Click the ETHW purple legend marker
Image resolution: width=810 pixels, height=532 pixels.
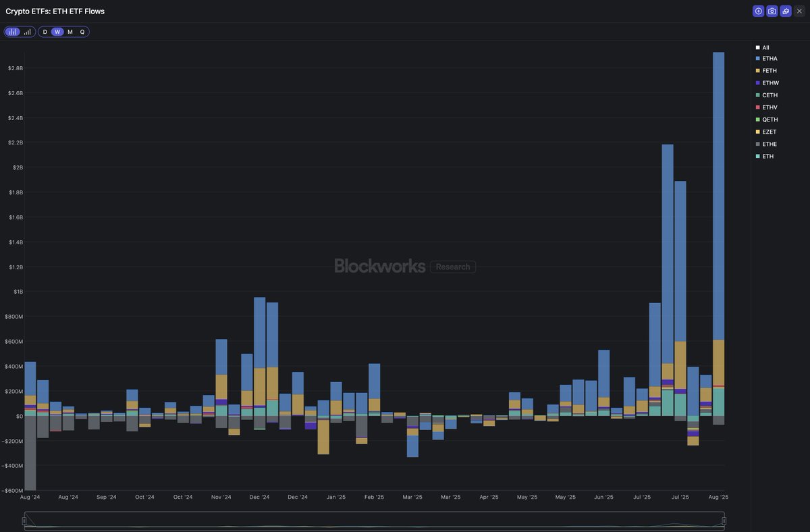click(x=759, y=82)
